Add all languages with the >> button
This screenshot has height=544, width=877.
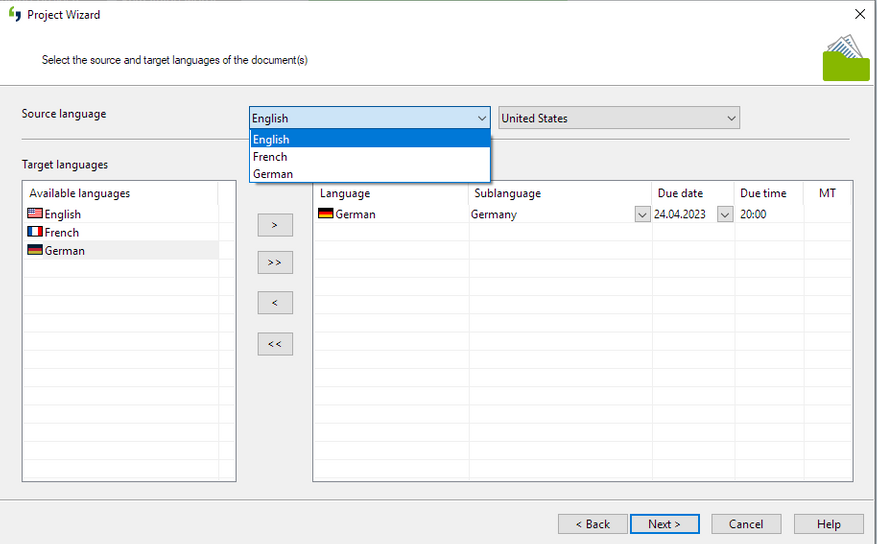pos(275,262)
